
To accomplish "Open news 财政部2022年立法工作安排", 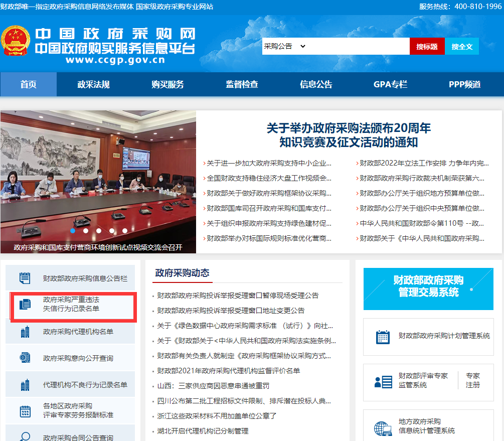I will 424,163.
